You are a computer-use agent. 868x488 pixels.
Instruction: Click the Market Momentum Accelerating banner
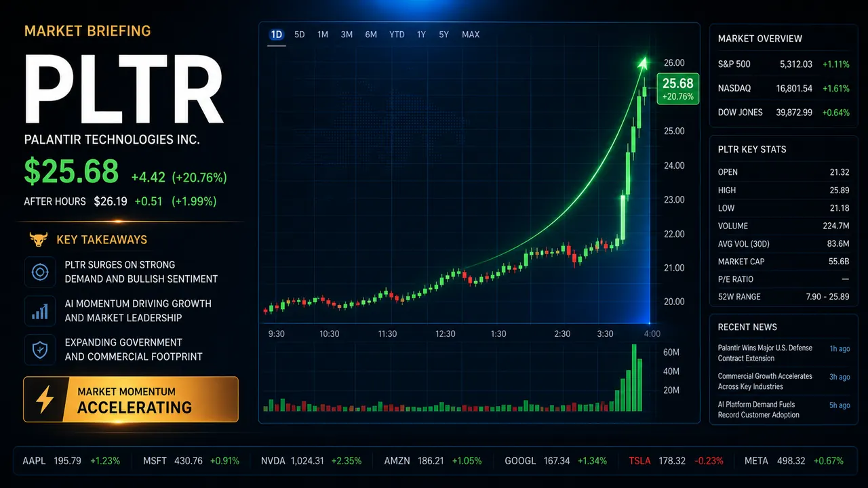pos(131,400)
